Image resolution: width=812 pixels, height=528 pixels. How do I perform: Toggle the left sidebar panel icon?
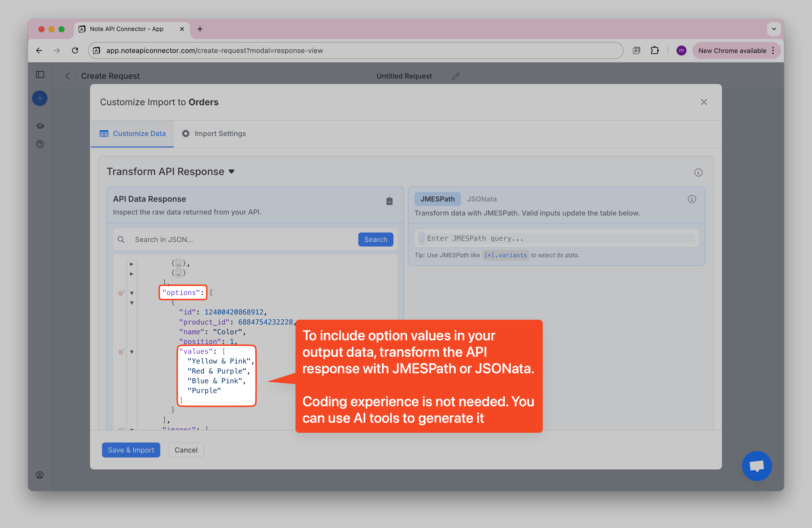[x=40, y=74]
